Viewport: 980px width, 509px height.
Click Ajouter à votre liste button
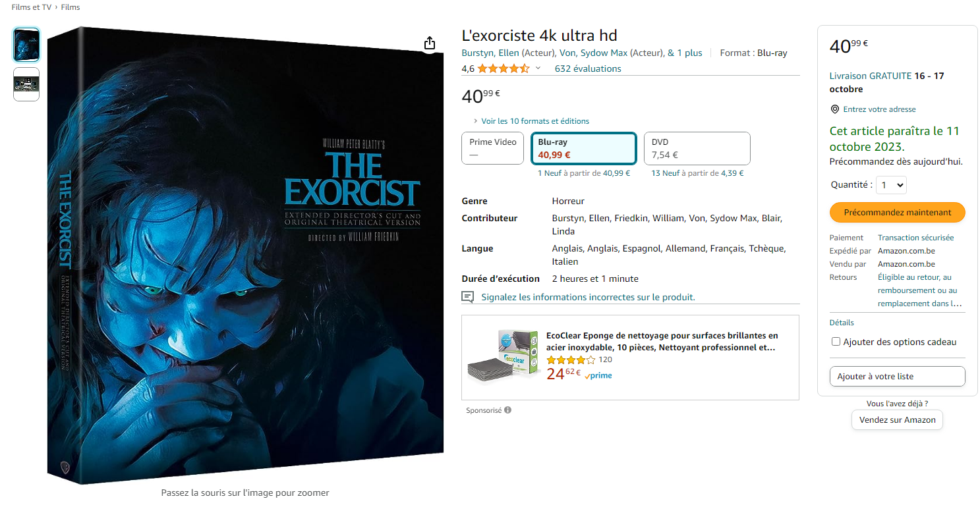[898, 376]
